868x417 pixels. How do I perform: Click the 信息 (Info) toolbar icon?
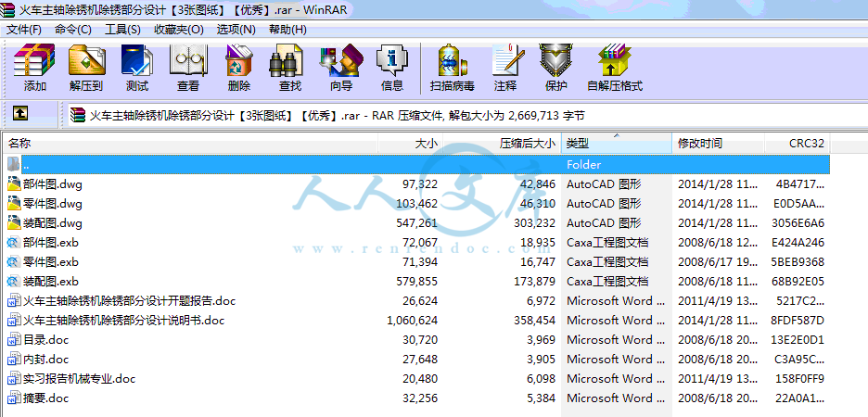coord(392,60)
